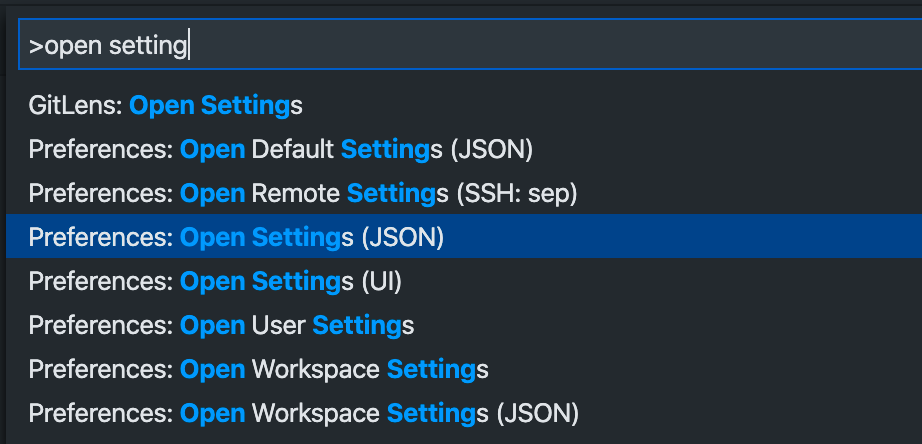922x444 pixels.
Task: Click '(UI)' suffix of Open Settings entry
Action: (x=381, y=282)
